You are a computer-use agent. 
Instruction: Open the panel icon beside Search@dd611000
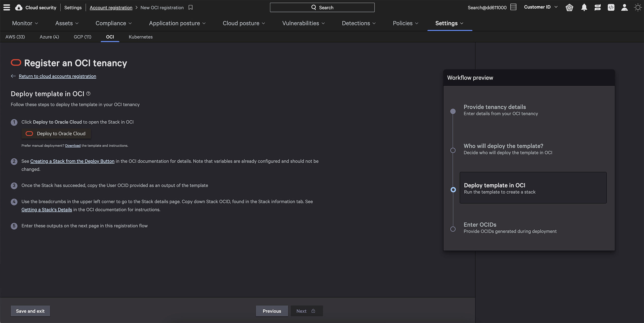pyautogui.click(x=513, y=7)
